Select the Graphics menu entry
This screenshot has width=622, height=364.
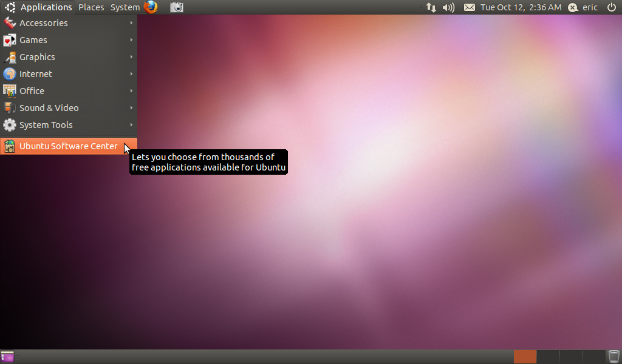pos(69,57)
